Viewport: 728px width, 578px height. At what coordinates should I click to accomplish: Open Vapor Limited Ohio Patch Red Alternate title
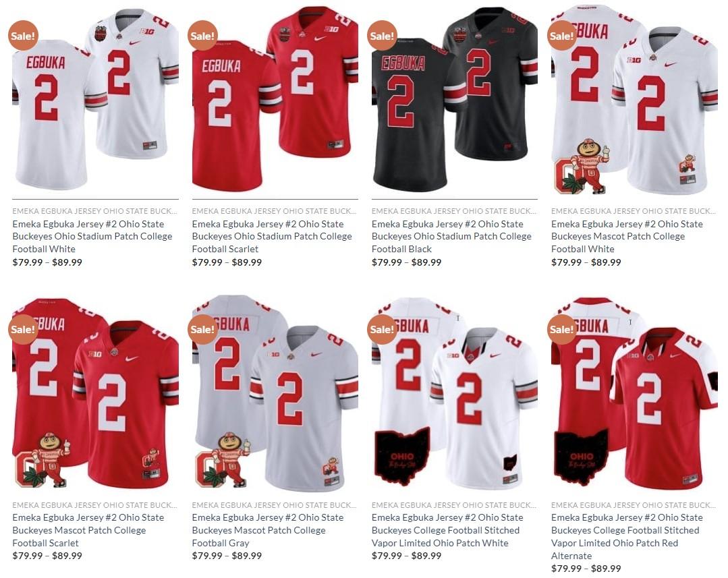[627, 537]
